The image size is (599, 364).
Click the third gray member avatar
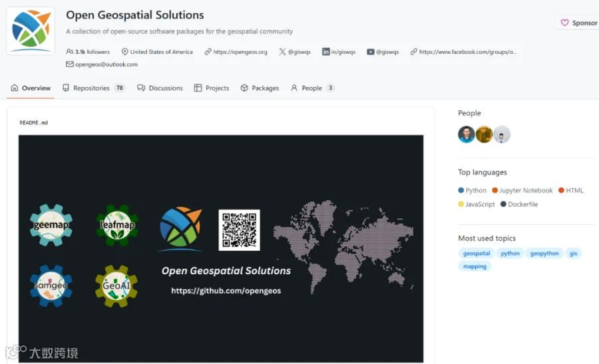coord(502,134)
